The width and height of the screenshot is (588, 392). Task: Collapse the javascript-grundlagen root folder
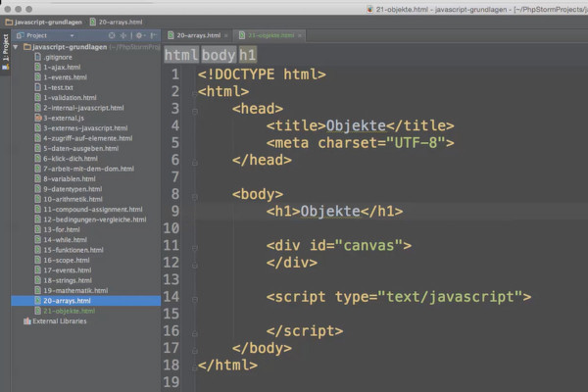click(16, 47)
